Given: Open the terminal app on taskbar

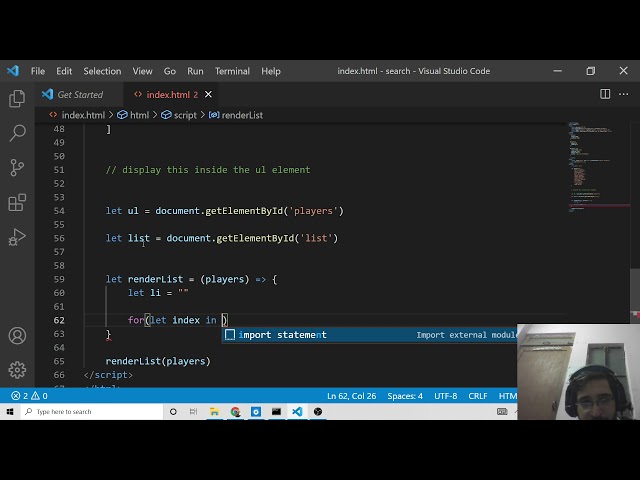Looking at the screenshot, I should pyautogui.click(x=276, y=412).
